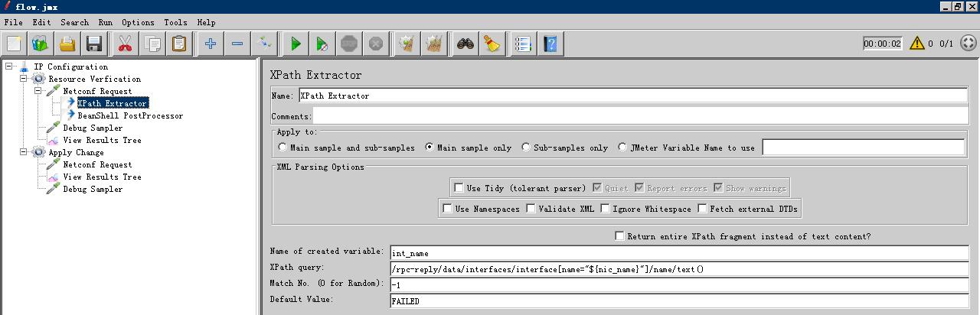Select JMeter Variable Name to use radio
This screenshot has width=980, height=315.
(622, 148)
